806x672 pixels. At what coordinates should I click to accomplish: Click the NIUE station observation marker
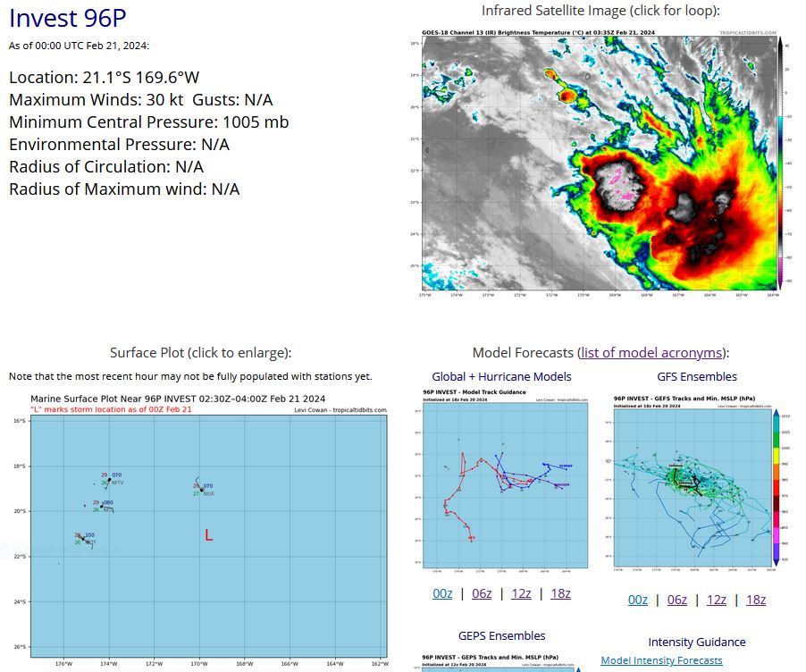point(200,489)
